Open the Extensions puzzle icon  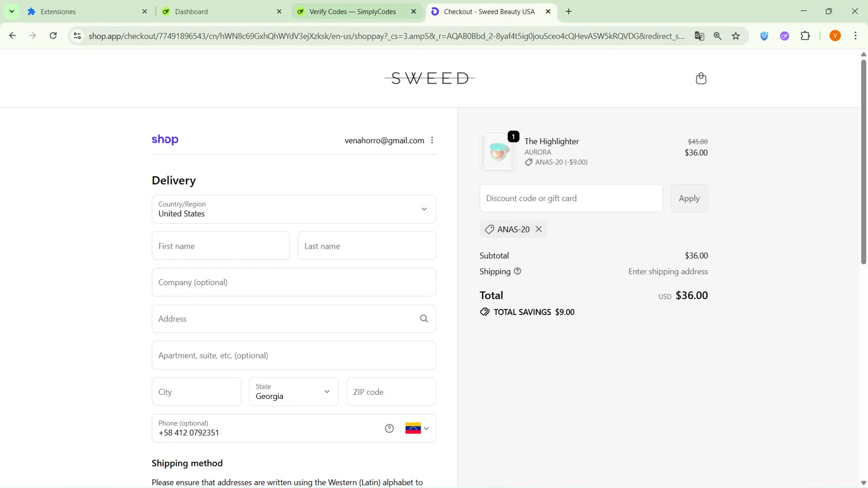[806, 36]
